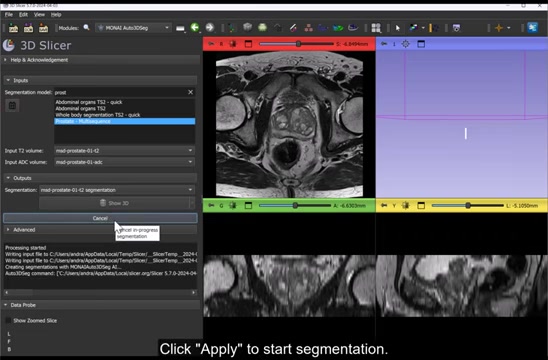
Task: Open the View menu
Action: coord(39,15)
